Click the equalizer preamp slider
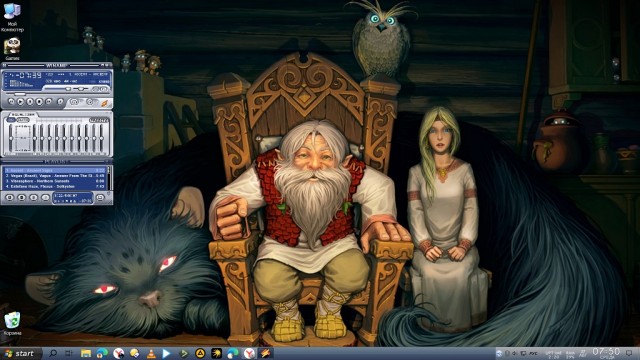This screenshot has height=360, width=640. click(11, 139)
